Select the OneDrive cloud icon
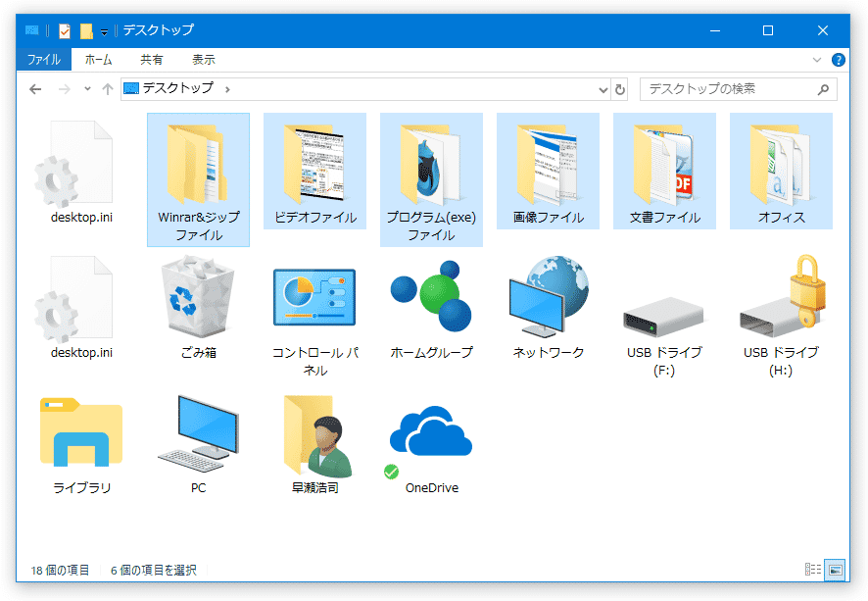The image size is (868, 601). [x=431, y=431]
